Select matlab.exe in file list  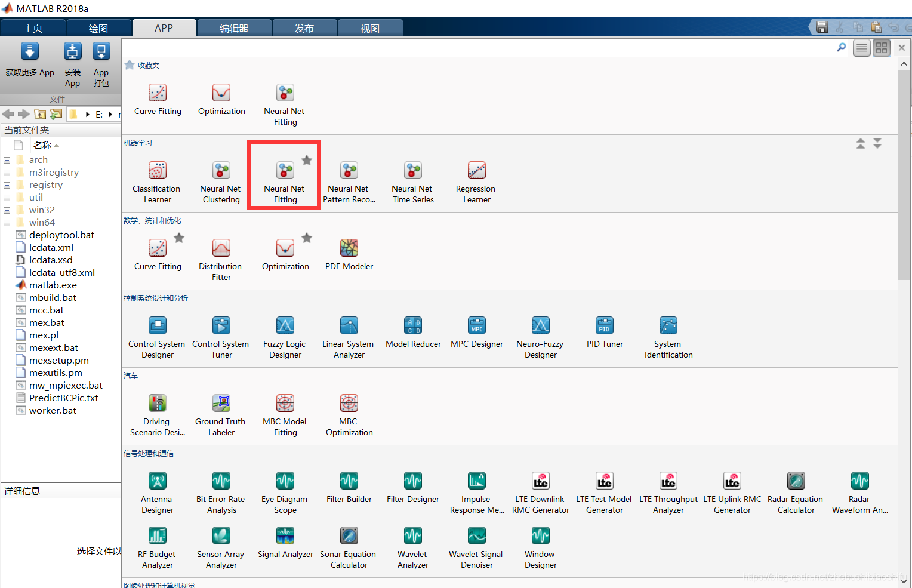click(53, 285)
